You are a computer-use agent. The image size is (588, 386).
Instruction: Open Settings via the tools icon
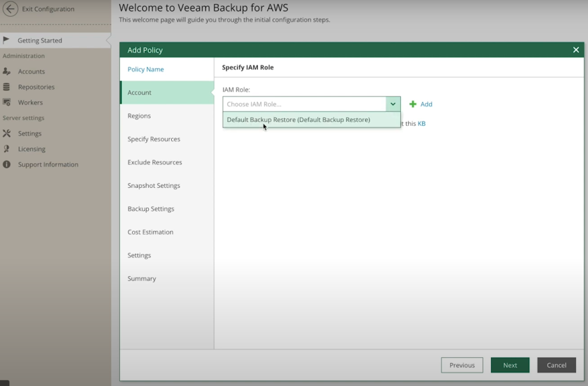click(x=8, y=133)
